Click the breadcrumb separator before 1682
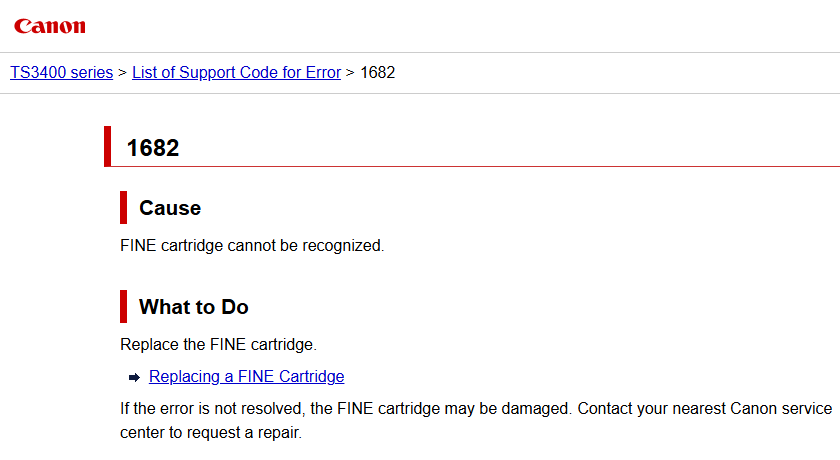The height and width of the screenshot is (460, 840). [350, 73]
